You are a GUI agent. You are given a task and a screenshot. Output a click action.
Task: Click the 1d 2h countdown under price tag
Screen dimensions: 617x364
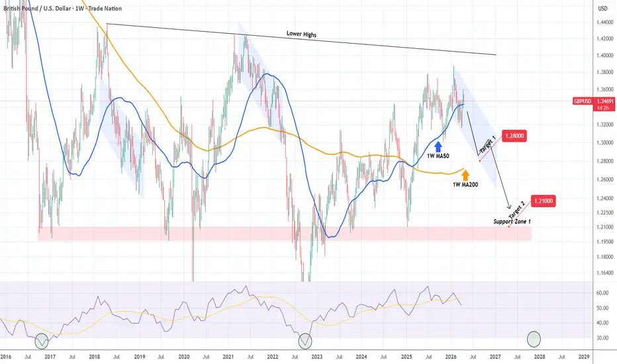coord(602,108)
